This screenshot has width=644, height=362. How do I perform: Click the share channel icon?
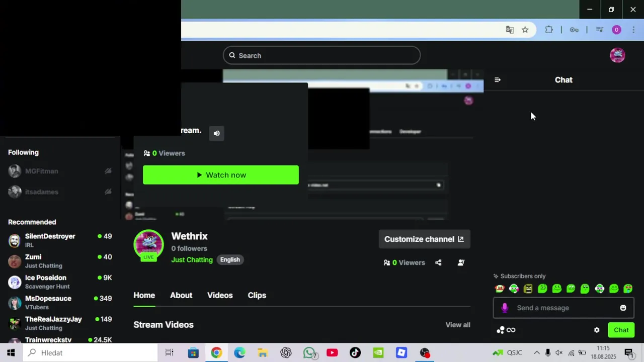pos(438,262)
